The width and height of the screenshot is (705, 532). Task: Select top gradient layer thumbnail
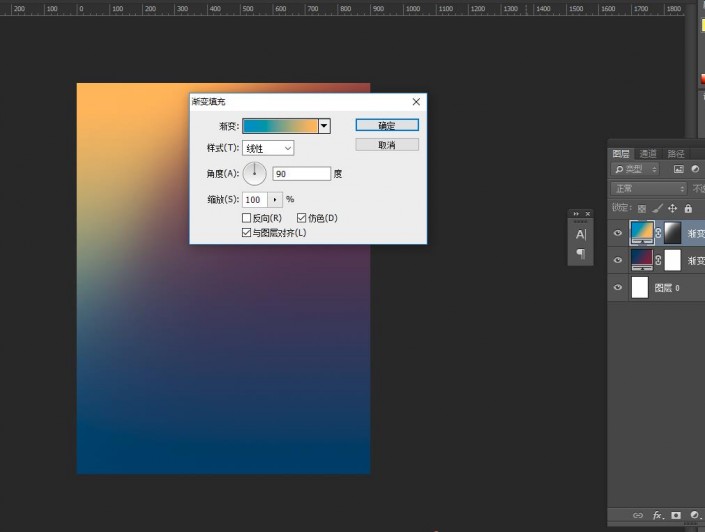tap(642, 233)
